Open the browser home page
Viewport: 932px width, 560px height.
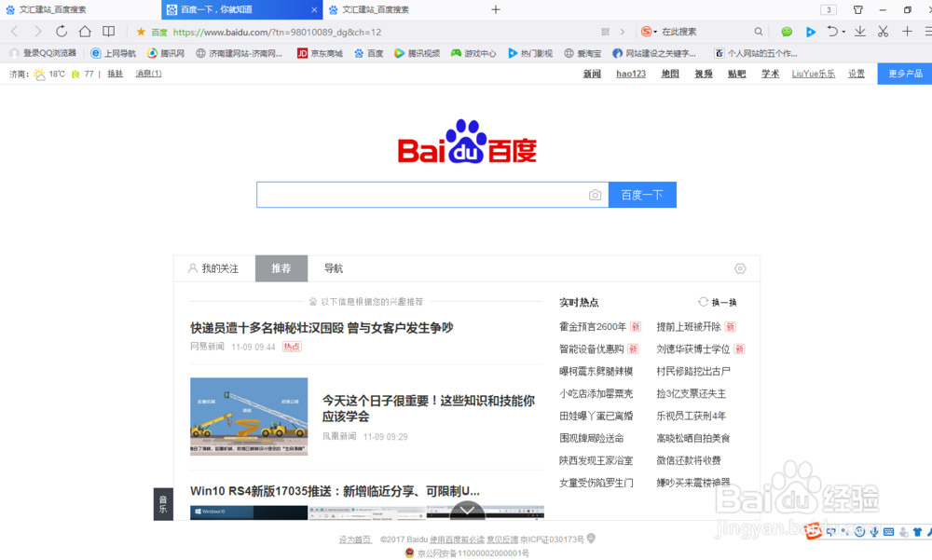click(85, 32)
